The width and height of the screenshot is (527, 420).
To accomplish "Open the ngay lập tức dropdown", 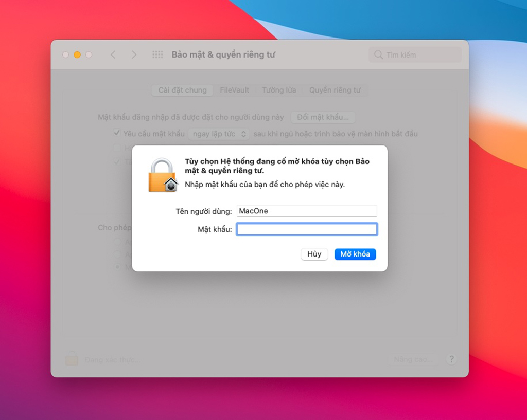I will [219, 134].
